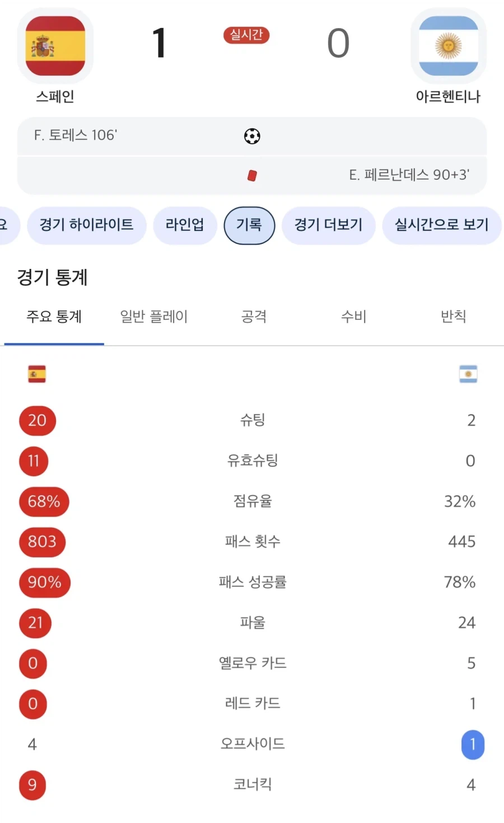The image size is (504, 823).
Task: Open the 반칙 stats tab
Action: coord(454,317)
